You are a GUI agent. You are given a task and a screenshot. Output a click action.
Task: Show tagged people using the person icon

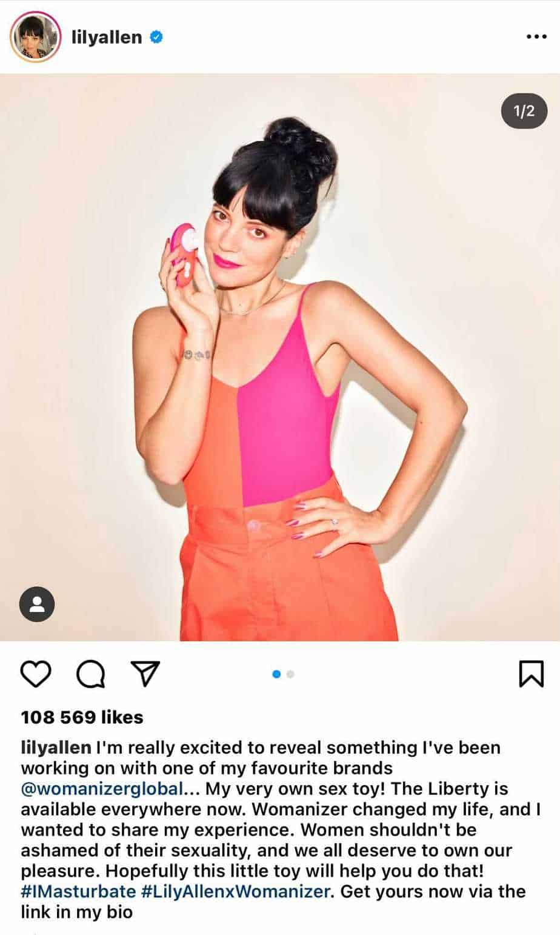click(x=37, y=604)
